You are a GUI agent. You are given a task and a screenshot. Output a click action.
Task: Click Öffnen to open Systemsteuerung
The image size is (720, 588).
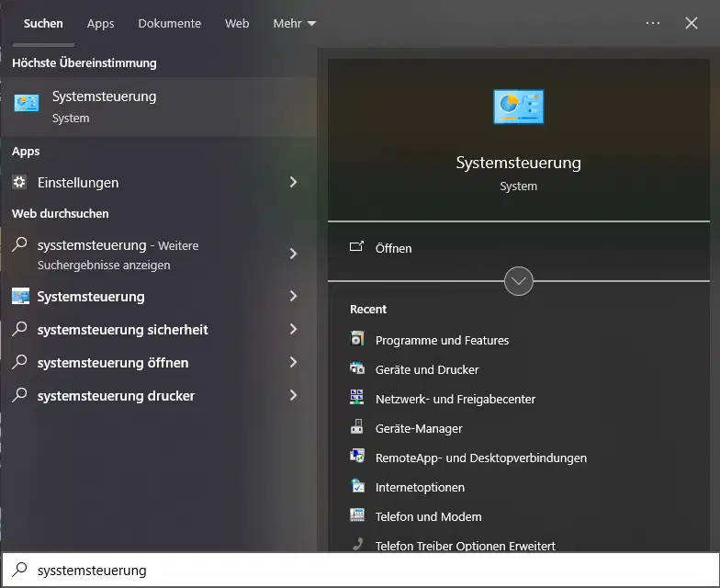[x=393, y=248]
